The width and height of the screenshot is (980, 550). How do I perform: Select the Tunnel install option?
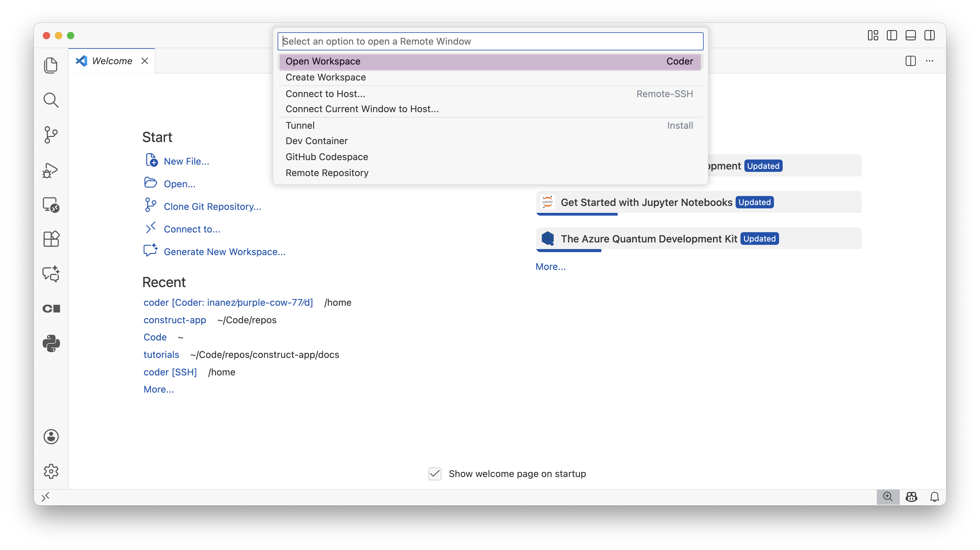[x=490, y=125]
